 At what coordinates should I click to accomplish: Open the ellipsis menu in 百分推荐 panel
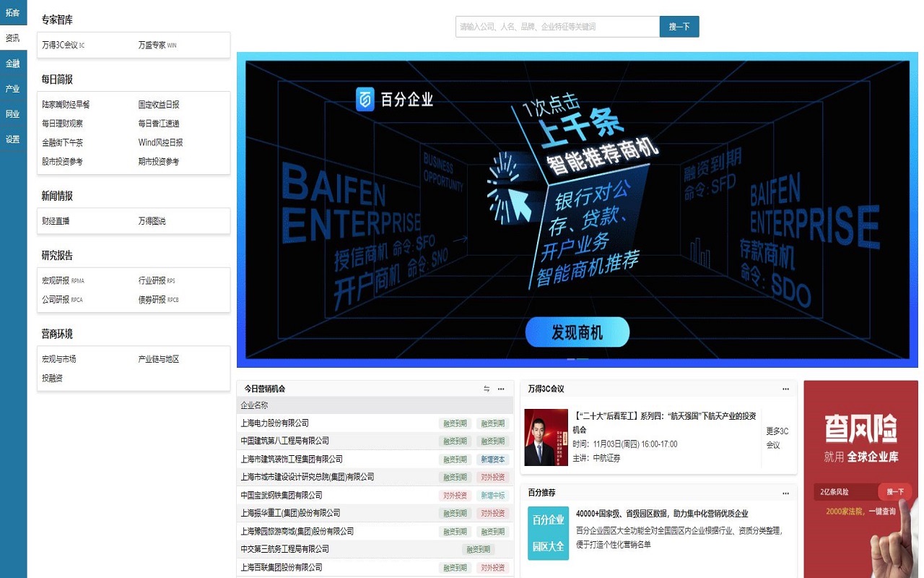tap(785, 493)
